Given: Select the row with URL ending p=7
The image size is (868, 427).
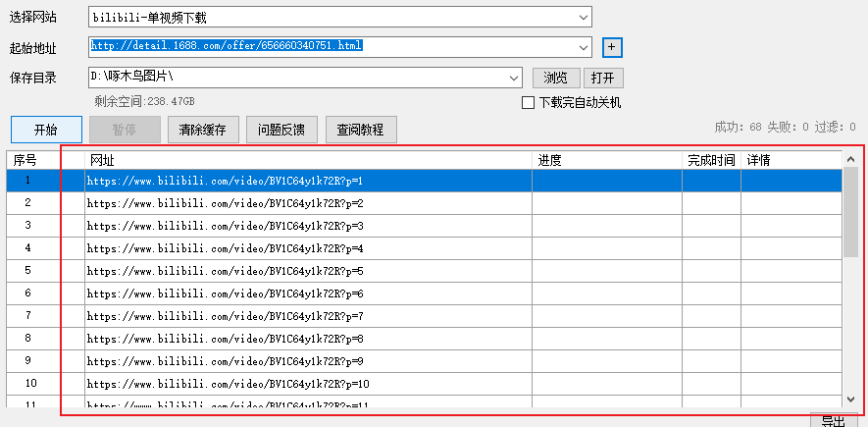Looking at the screenshot, I should click(424, 316).
